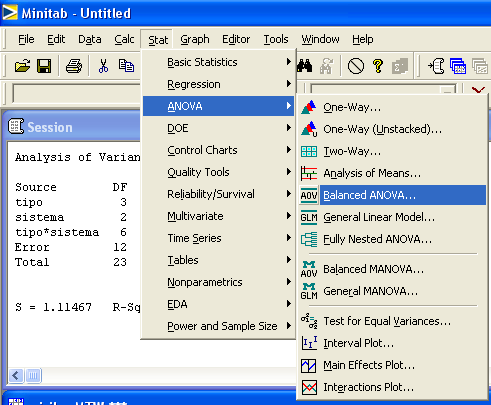Open One-Way (Unstacked) ANOVA
491x405 pixels.
click(x=392, y=129)
